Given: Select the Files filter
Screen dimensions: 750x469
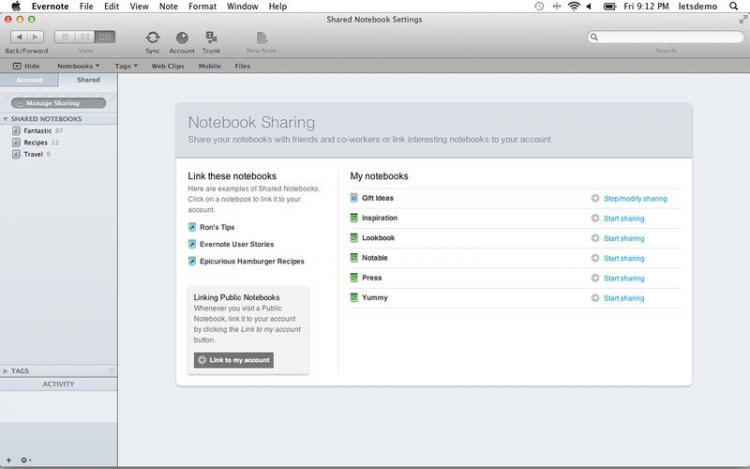Looking at the screenshot, I should coord(243,66).
